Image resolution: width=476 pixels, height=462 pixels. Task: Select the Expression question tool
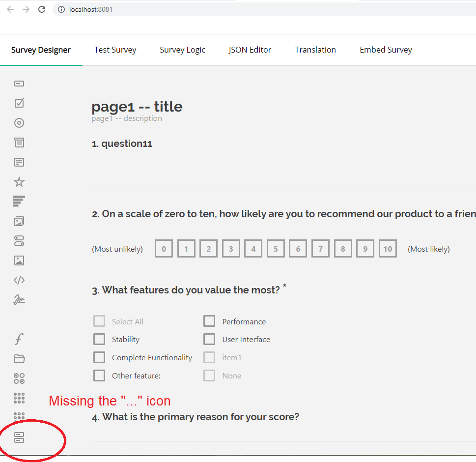click(19, 339)
